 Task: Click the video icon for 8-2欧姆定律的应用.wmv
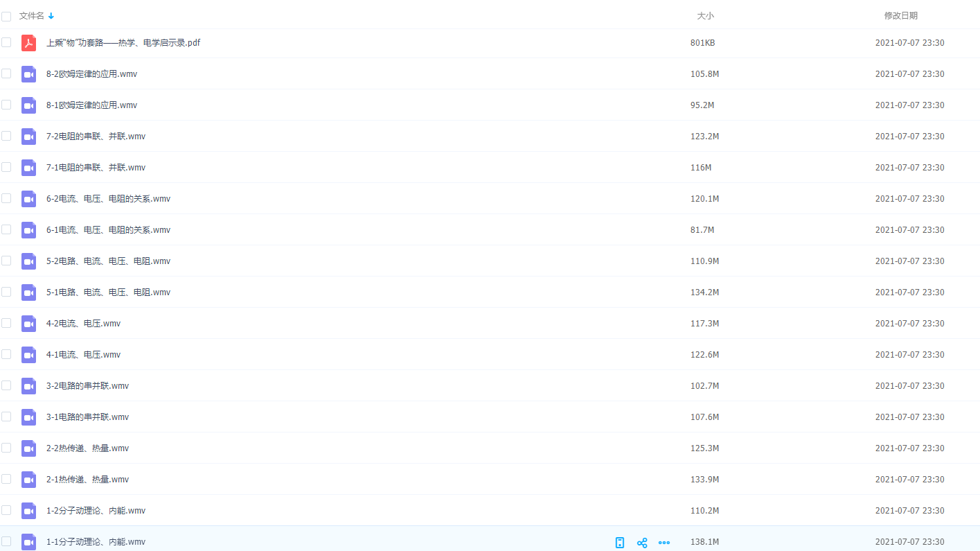pyautogui.click(x=28, y=74)
